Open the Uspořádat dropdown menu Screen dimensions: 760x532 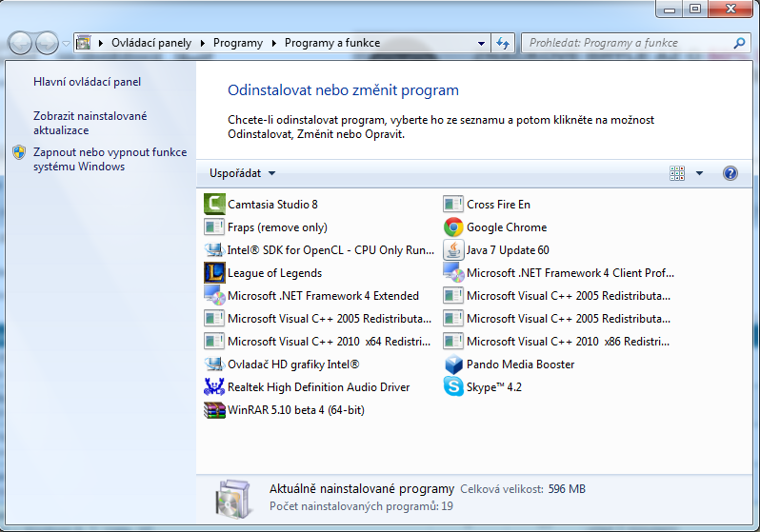242,173
